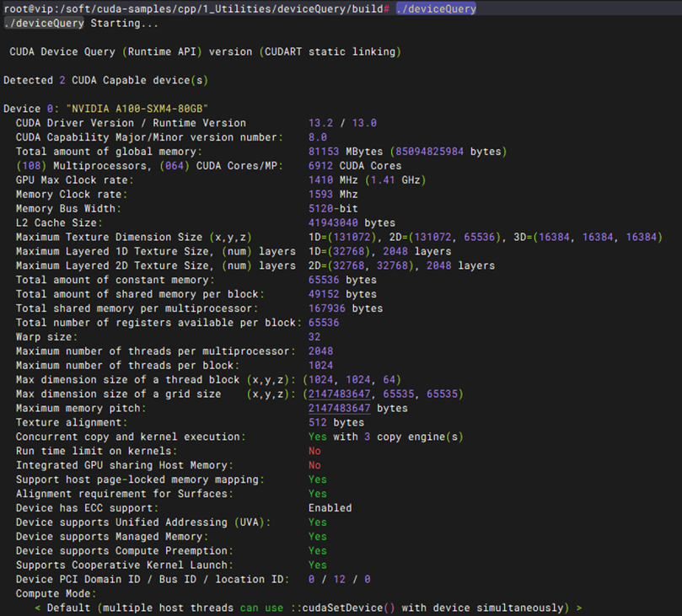Click the GPU Max Clock value '1410 MHz'
The image size is (682, 616).
pos(333,180)
